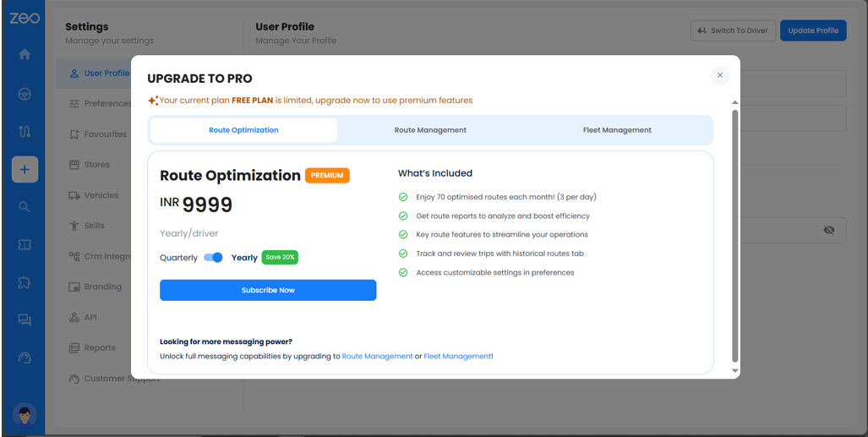The width and height of the screenshot is (868, 437).
Task: Click the Switch To Driver button
Action: point(732,30)
